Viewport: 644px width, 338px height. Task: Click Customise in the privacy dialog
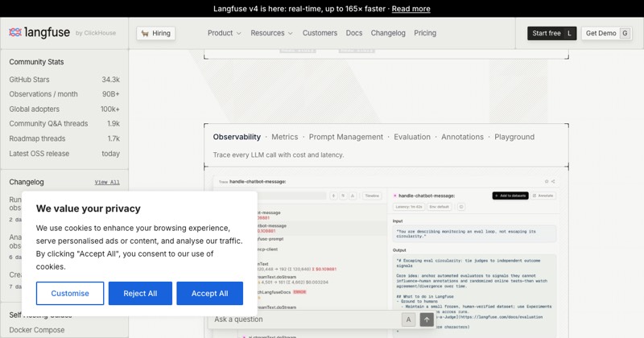point(70,293)
